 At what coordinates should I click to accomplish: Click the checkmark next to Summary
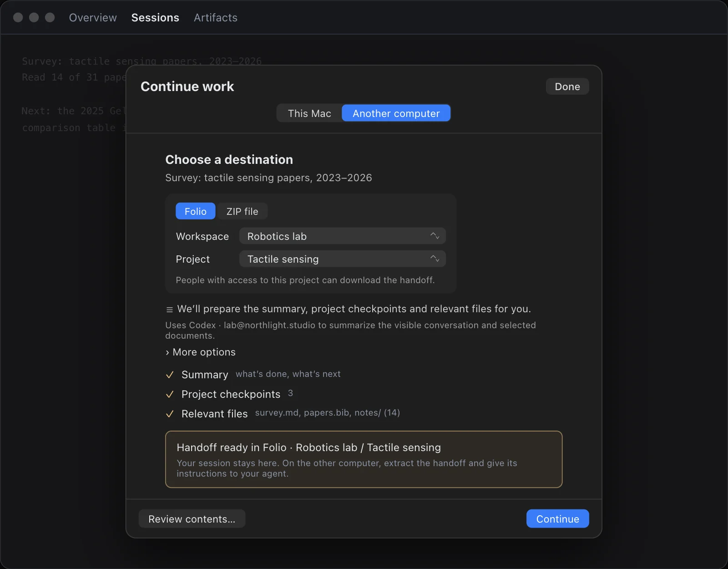[170, 375]
